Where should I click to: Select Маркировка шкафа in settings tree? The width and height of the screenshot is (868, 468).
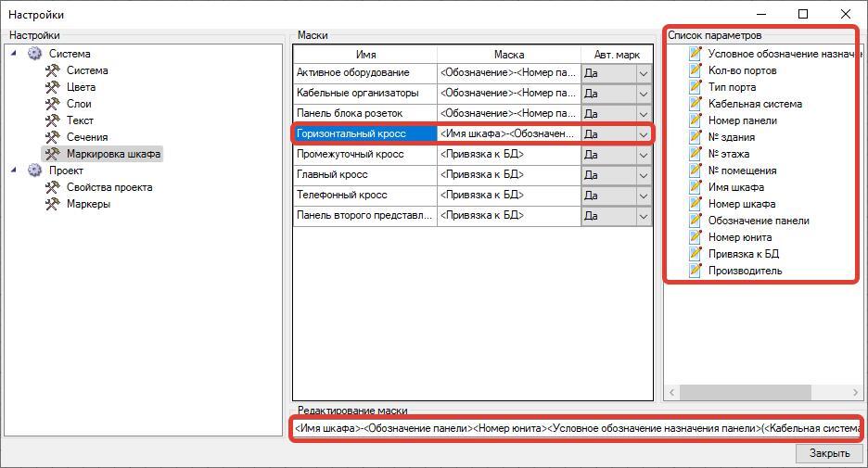(113, 154)
